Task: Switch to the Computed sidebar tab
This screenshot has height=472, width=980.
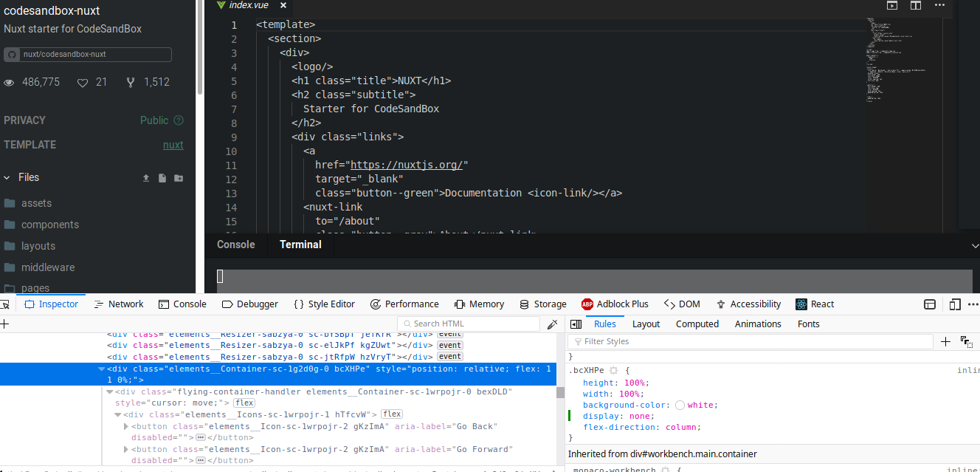Action: point(697,324)
